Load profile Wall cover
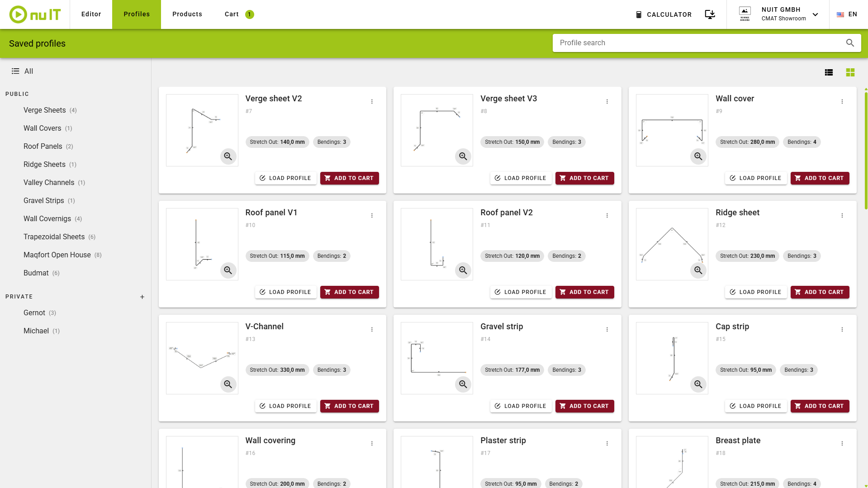Viewport: 868px width, 488px height. (756, 178)
